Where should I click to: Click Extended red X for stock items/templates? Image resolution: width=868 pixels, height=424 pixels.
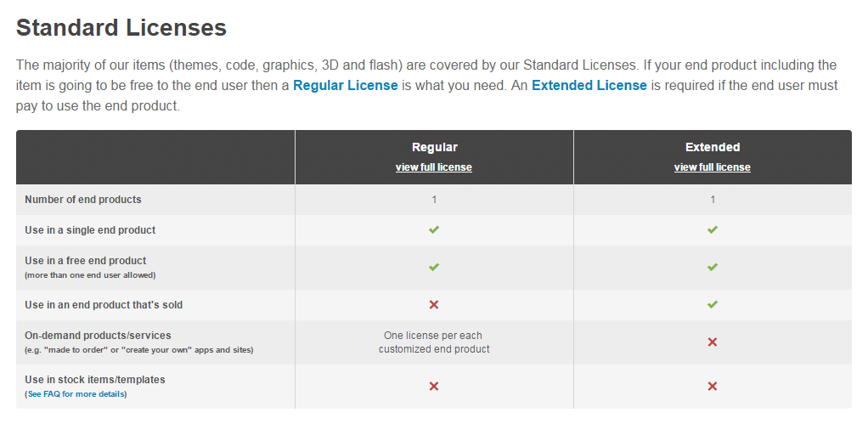713,386
